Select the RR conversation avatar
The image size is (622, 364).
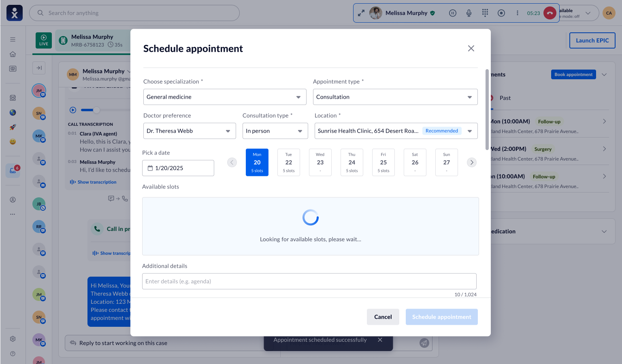pos(39,226)
